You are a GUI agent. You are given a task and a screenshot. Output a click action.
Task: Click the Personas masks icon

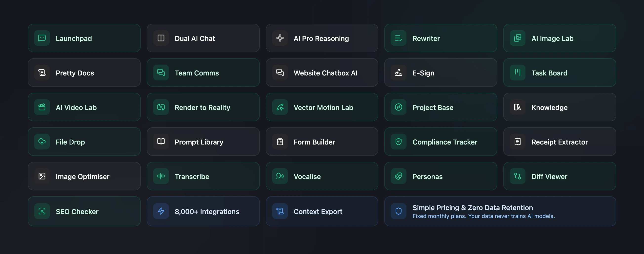[x=398, y=176]
